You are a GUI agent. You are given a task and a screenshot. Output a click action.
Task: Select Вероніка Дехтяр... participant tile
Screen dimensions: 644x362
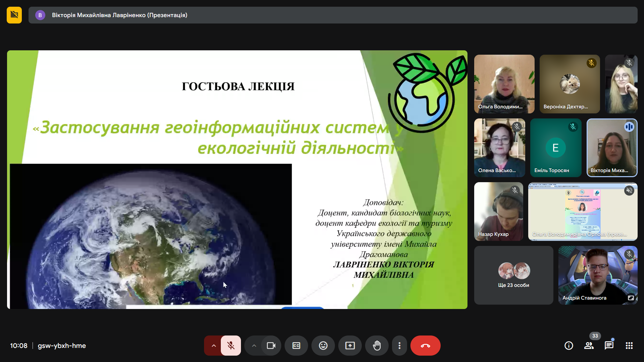569,84
